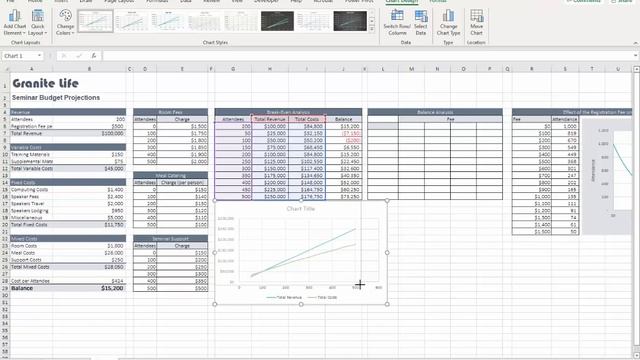Click inside the formula bar

tap(367, 56)
